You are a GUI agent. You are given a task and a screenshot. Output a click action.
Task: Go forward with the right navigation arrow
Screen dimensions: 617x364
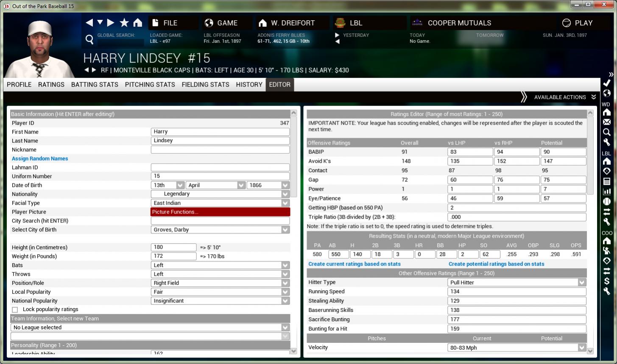click(x=111, y=23)
